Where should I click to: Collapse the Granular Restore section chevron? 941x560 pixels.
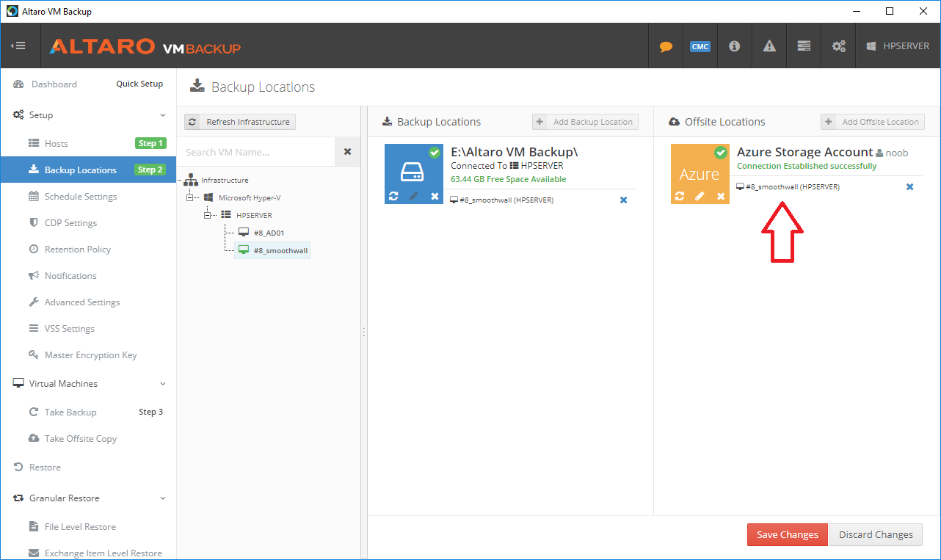click(x=163, y=498)
